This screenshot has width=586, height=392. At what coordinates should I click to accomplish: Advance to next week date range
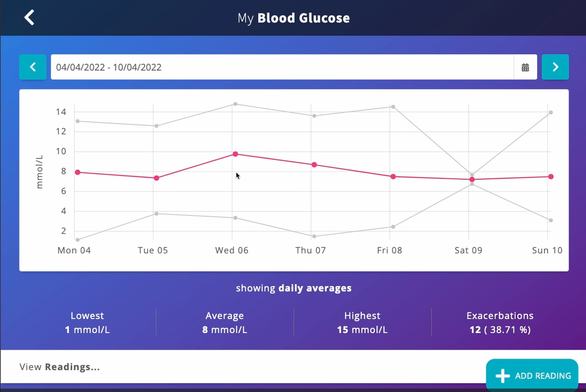pyautogui.click(x=555, y=67)
